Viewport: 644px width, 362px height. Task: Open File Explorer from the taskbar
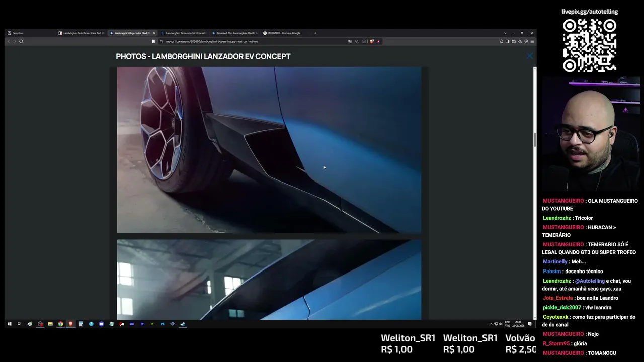50,324
